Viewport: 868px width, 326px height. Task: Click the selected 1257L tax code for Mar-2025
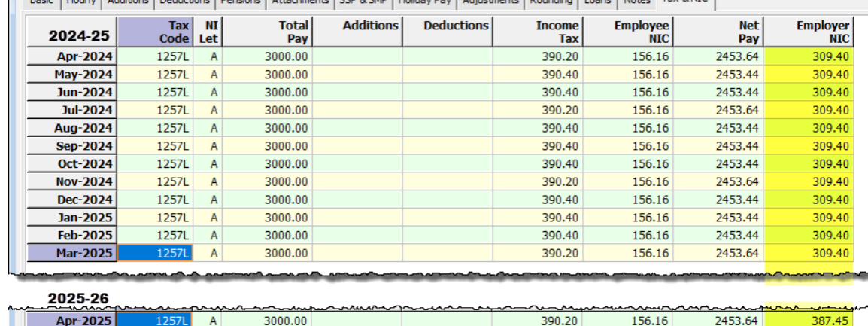155,253
